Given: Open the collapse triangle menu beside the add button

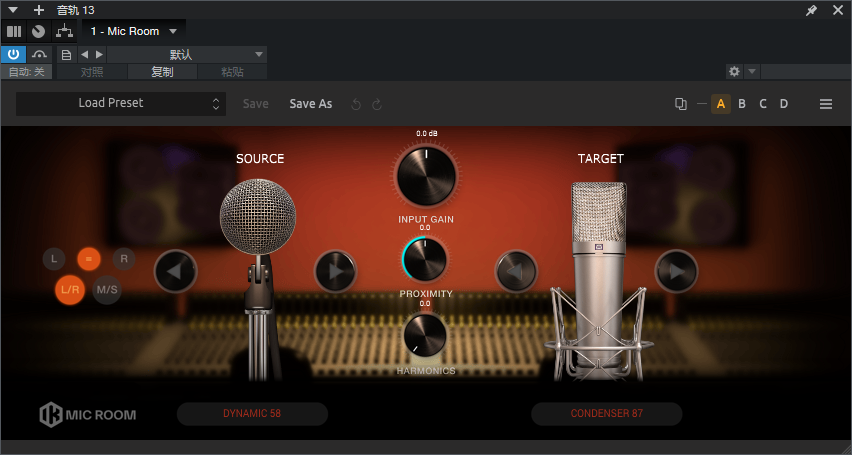Looking at the screenshot, I should [13, 10].
